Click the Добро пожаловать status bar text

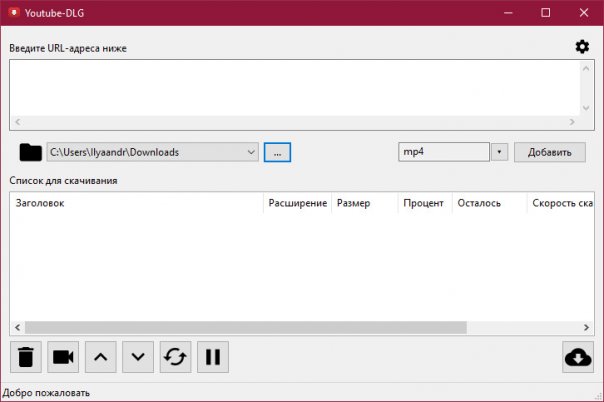[46, 393]
